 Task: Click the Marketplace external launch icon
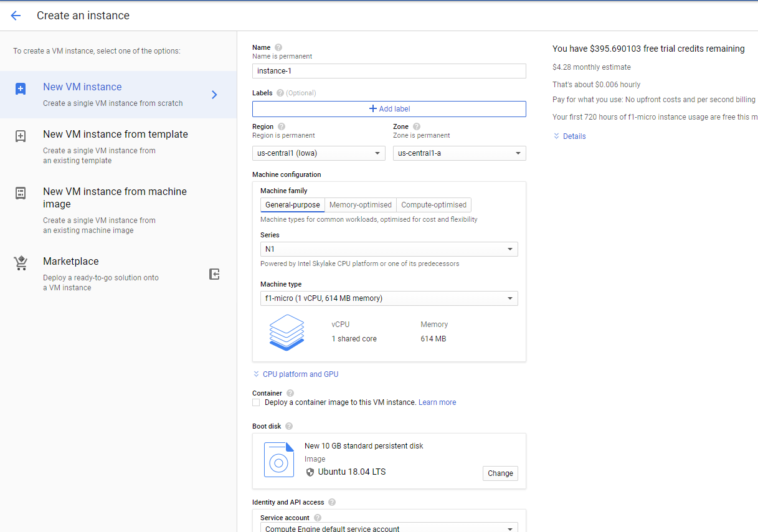pos(214,274)
